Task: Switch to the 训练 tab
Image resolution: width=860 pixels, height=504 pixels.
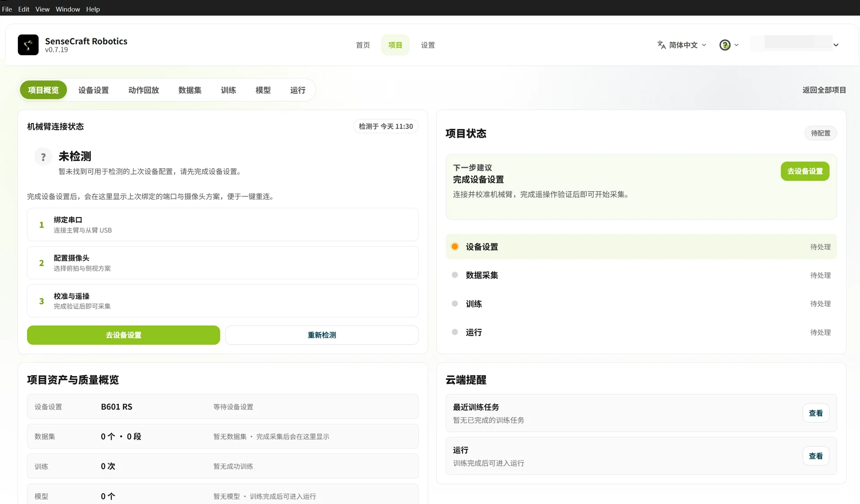Action: [x=228, y=90]
